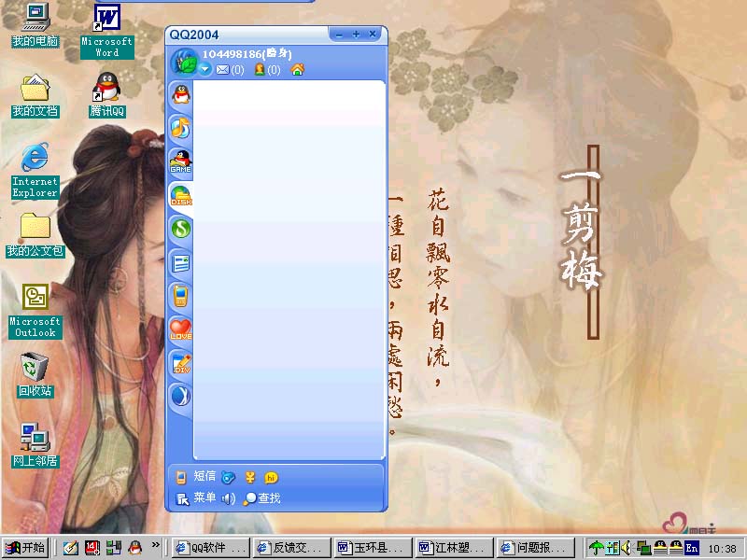Click the bar chart monitor tray icon

(x=613, y=548)
